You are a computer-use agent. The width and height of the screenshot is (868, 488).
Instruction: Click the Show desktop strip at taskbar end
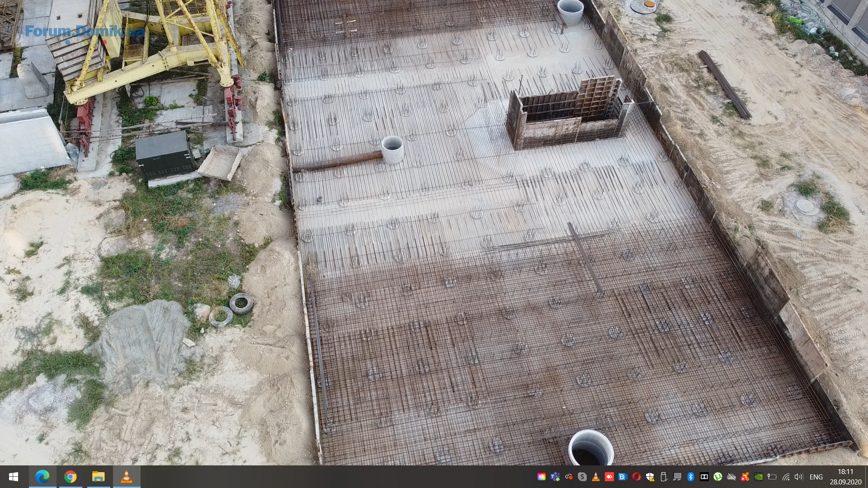(866, 477)
